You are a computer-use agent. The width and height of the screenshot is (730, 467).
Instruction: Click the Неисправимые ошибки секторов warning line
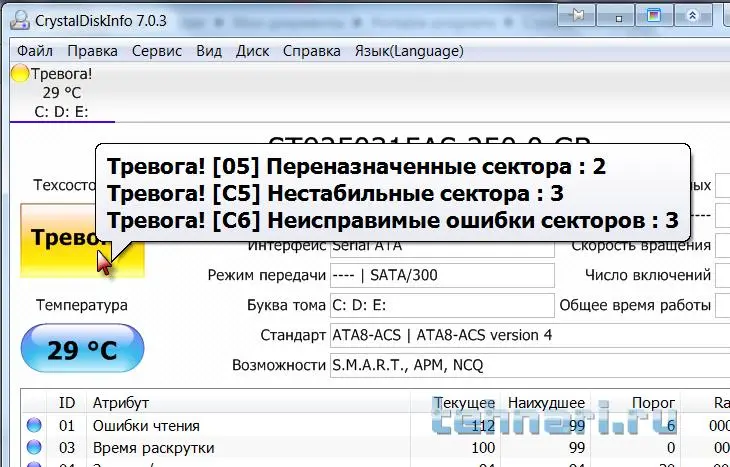pos(392,220)
